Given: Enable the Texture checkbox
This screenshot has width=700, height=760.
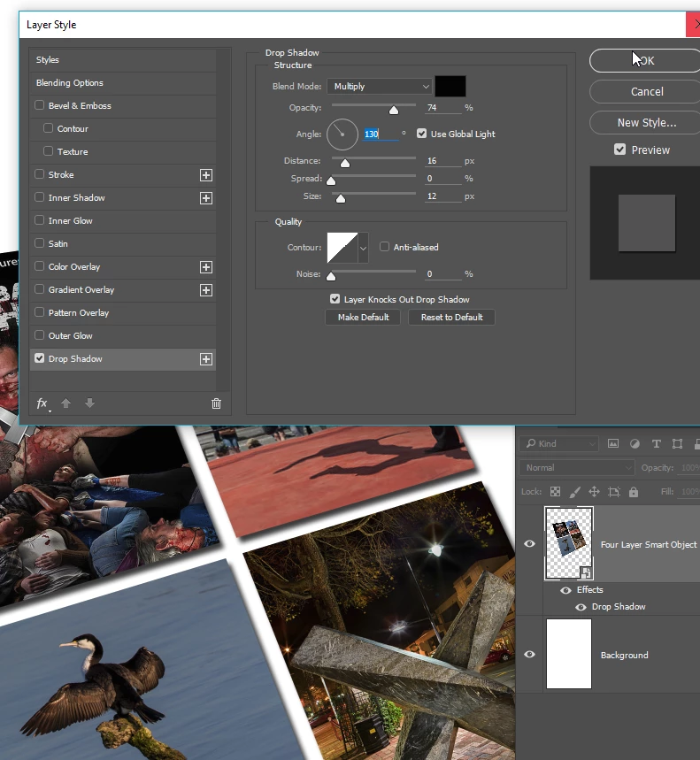Looking at the screenshot, I should pos(48,150).
